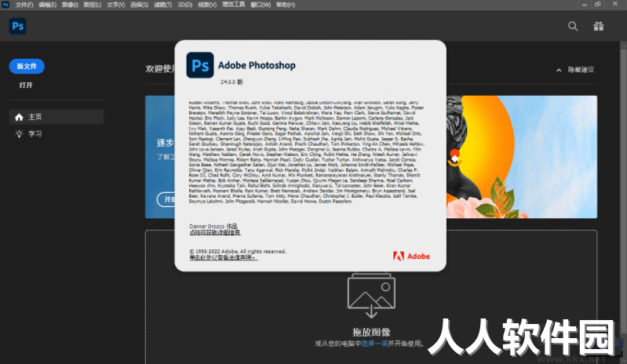Click the Adobe logo in the About dialog
627x364 pixels.
[x=411, y=256]
